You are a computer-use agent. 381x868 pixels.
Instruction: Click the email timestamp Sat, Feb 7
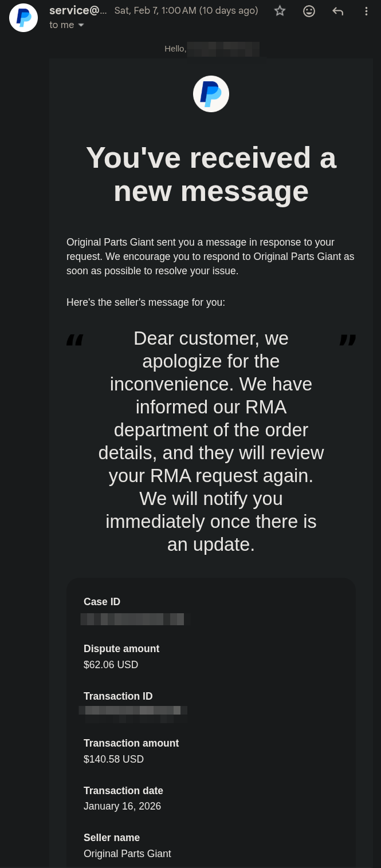point(186,10)
